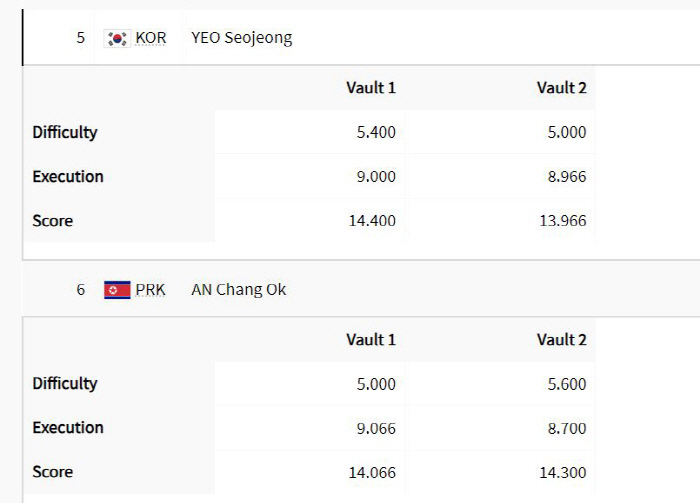The image size is (700, 503).
Task: Select athlete name YEO Seojeong
Action: 242,38
